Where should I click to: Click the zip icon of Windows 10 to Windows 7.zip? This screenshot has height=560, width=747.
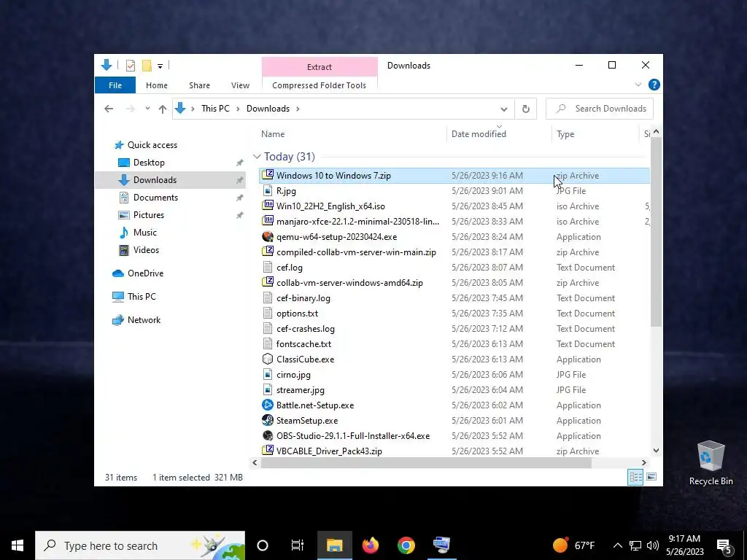pos(268,175)
